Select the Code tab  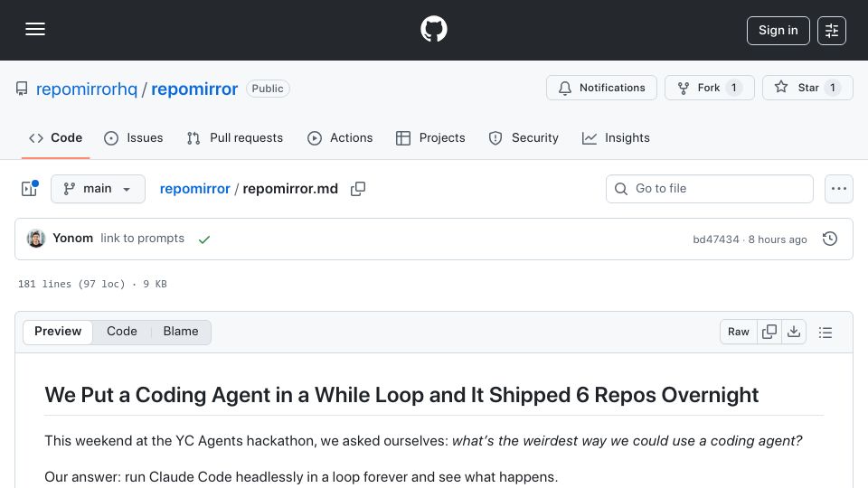(x=55, y=137)
